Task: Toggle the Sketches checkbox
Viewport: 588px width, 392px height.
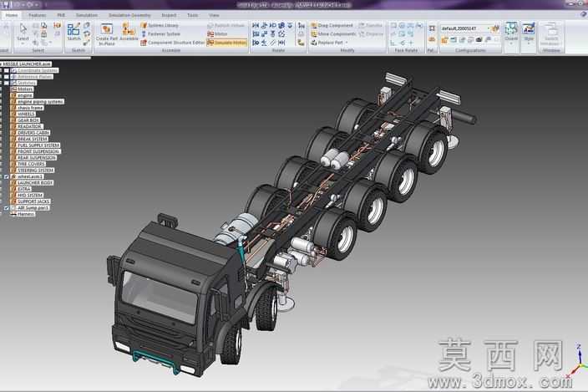Action: (7, 83)
